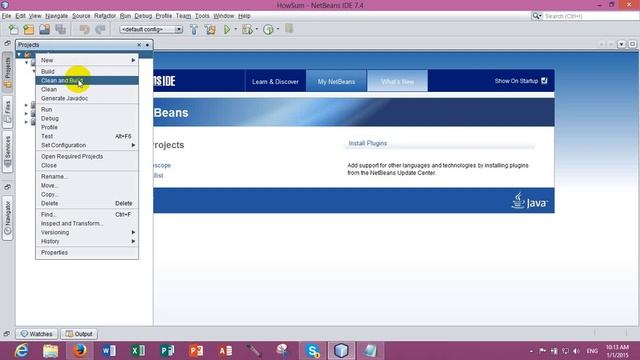640x360 pixels.
Task: Toggle Show On Startup checkbox
Action: pyautogui.click(x=544, y=81)
